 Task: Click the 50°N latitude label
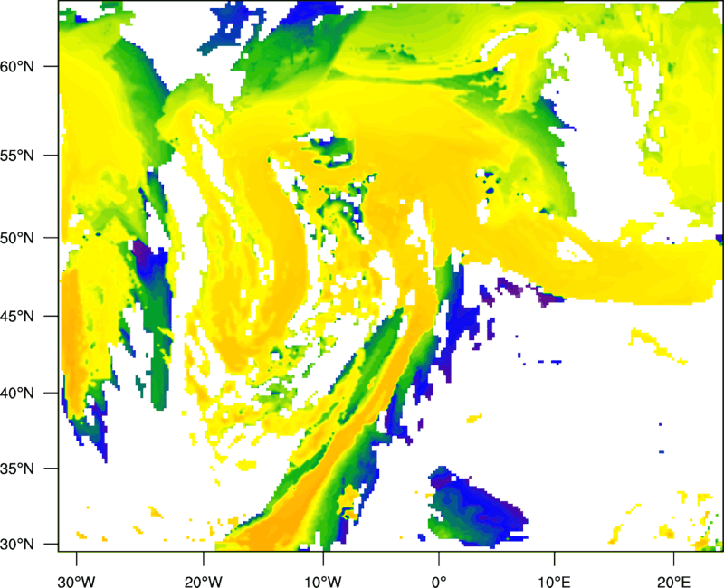17,238
